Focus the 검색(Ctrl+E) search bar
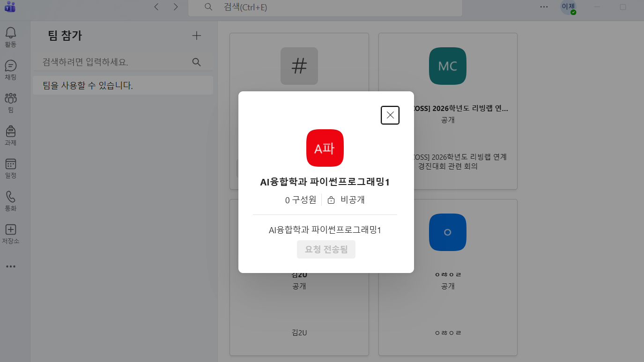 [325, 7]
